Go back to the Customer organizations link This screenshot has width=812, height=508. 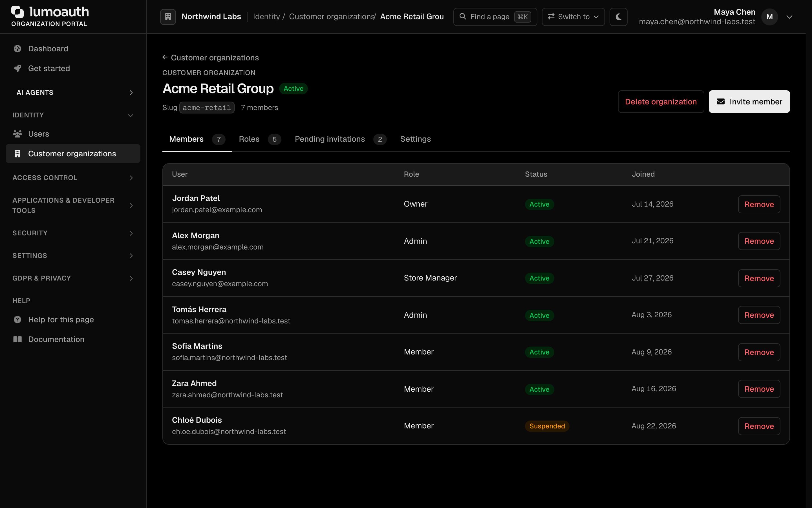pos(211,58)
